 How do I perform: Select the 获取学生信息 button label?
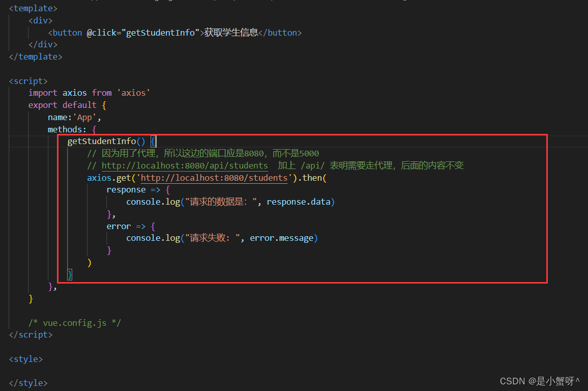click(x=231, y=32)
